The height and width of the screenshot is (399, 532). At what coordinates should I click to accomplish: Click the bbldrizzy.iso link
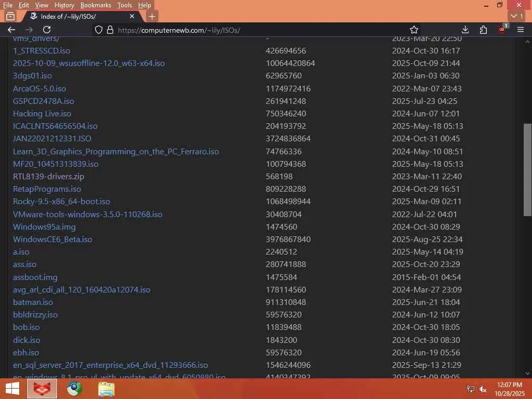click(35, 314)
